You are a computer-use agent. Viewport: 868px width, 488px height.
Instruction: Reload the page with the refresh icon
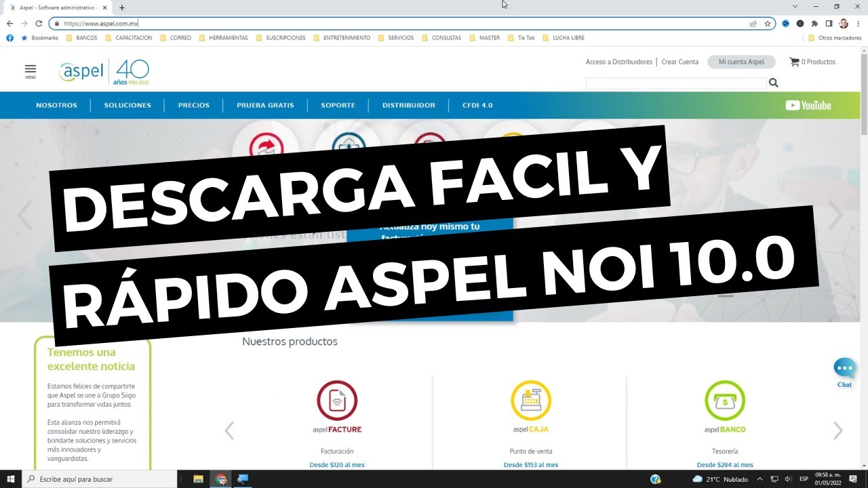click(x=39, y=23)
